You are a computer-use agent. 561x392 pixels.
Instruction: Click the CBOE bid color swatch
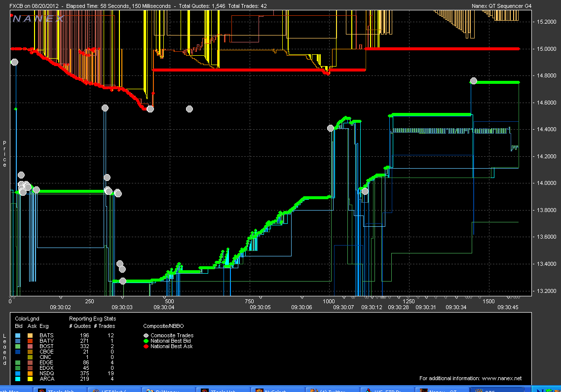[x=18, y=352]
